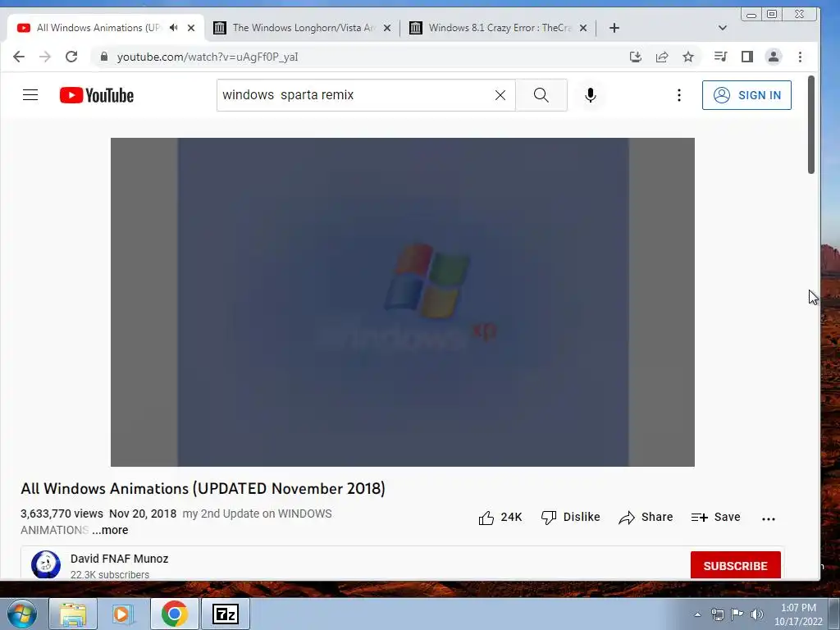
Task: Open the tab search dropdown arrow
Action: coord(722,28)
